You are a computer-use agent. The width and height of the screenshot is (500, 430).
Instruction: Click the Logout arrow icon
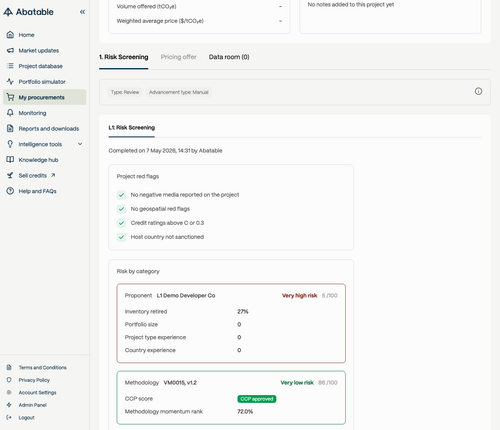pos(9,417)
